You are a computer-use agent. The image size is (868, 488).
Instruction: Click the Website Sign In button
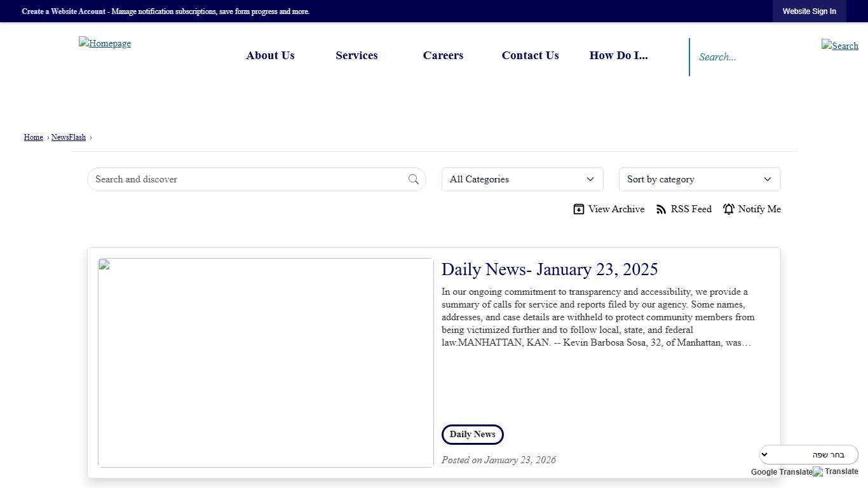[x=809, y=11]
